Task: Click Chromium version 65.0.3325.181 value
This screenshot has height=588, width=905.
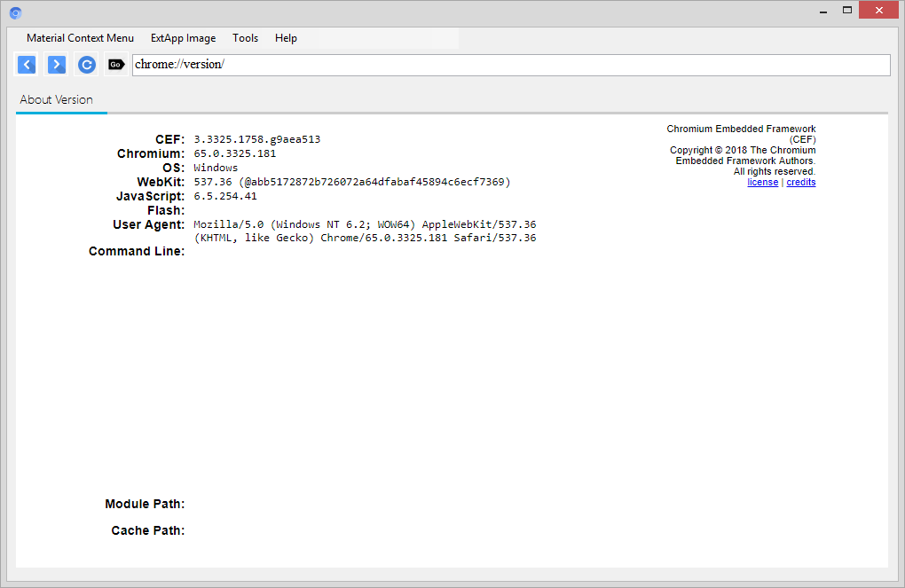Action: point(235,153)
